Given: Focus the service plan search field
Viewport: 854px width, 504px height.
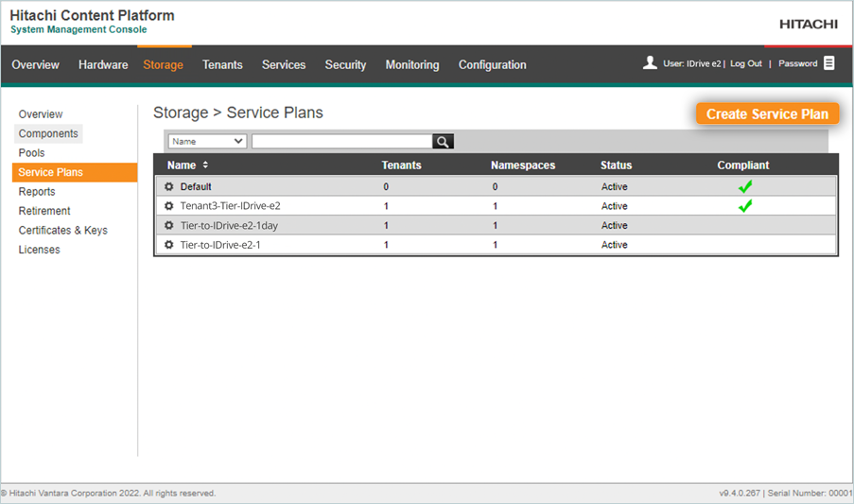Looking at the screenshot, I should click(x=341, y=142).
